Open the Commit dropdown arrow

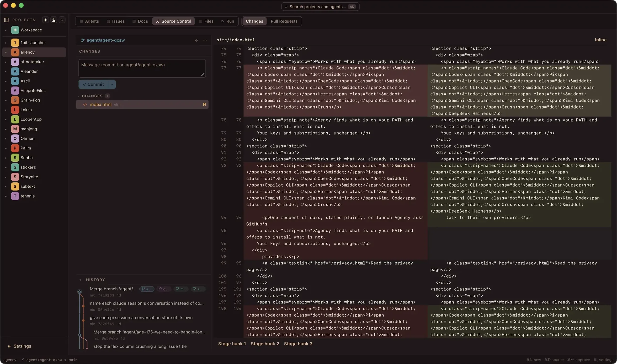pos(112,84)
